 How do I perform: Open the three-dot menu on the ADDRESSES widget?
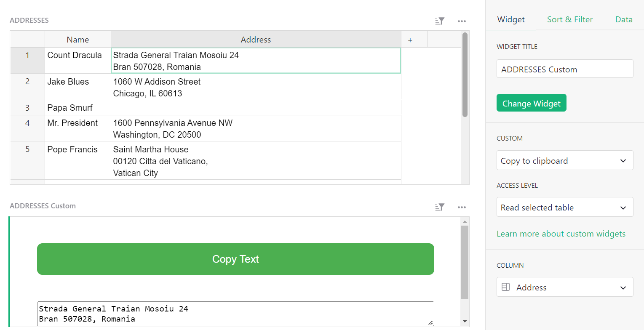(x=462, y=21)
